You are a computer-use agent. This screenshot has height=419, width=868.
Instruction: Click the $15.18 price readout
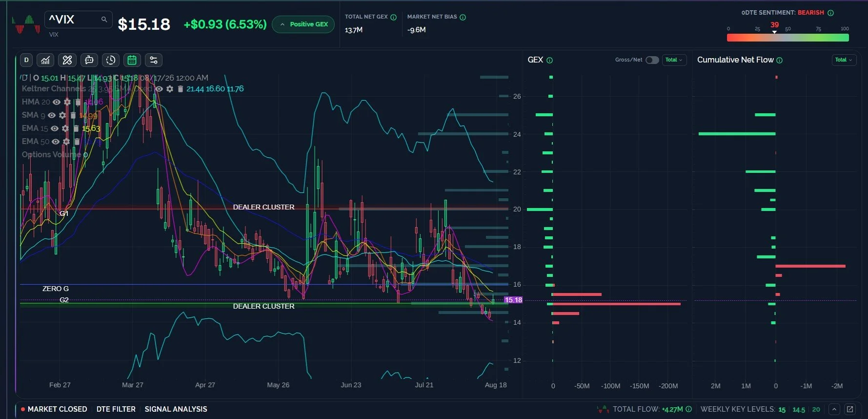point(144,24)
